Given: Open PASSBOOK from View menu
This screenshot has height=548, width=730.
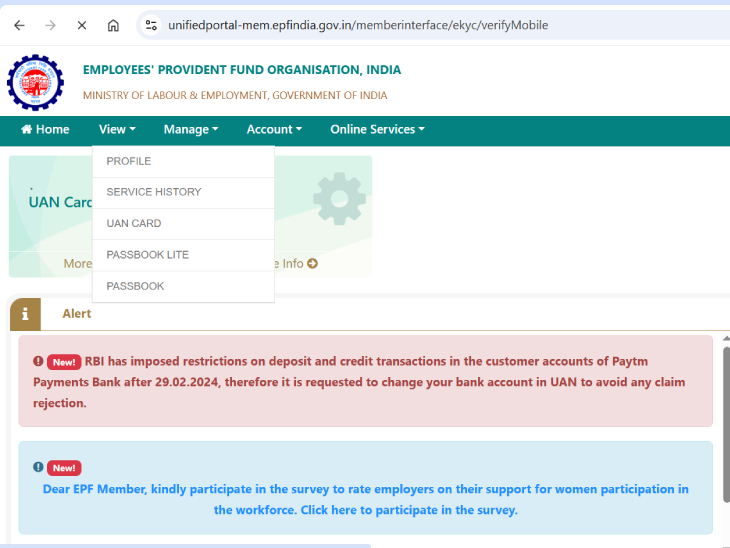Looking at the screenshot, I should coord(135,286).
